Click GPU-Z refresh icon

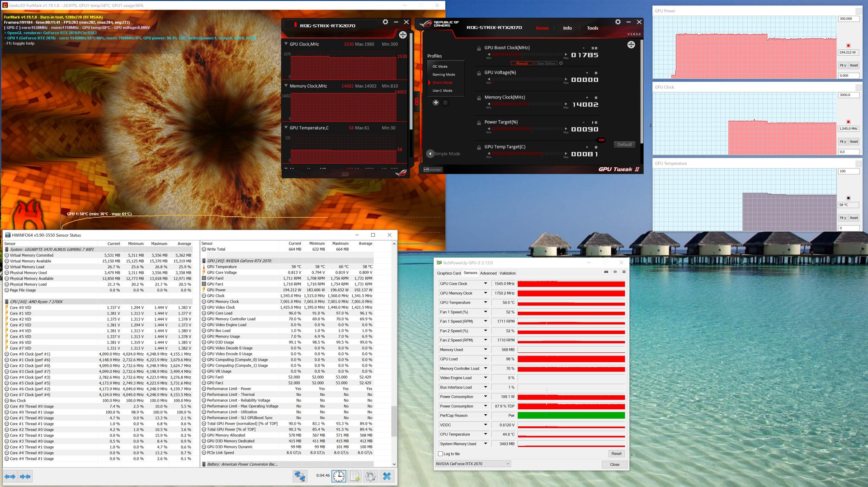615,272
